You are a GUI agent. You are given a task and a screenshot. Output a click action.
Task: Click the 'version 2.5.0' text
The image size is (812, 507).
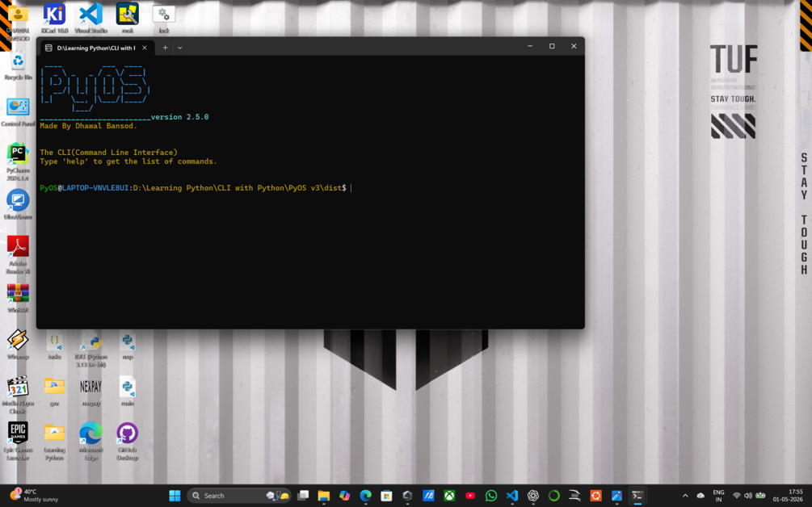(179, 117)
